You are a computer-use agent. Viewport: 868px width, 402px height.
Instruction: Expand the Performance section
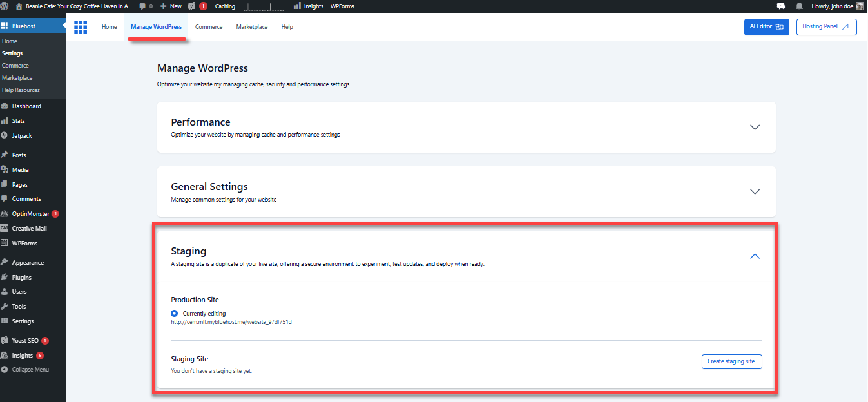pyautogui.click(x=755, y=127)
